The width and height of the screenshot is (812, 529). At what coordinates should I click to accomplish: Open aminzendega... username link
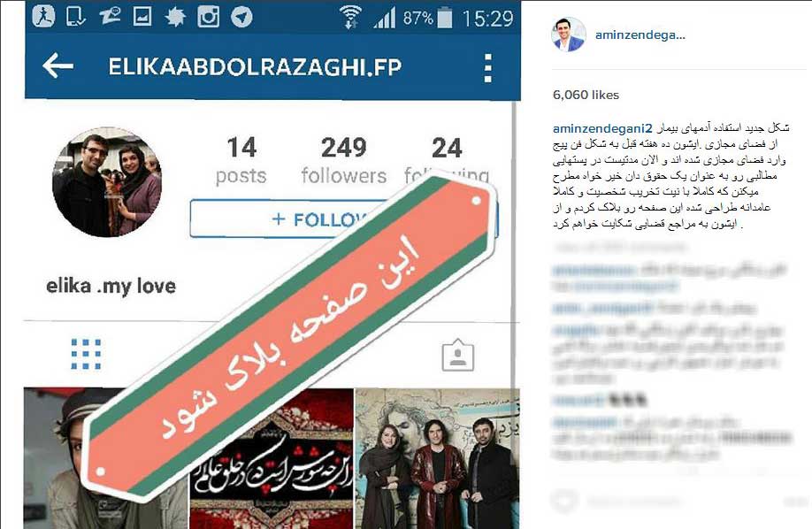pos(640,35)
